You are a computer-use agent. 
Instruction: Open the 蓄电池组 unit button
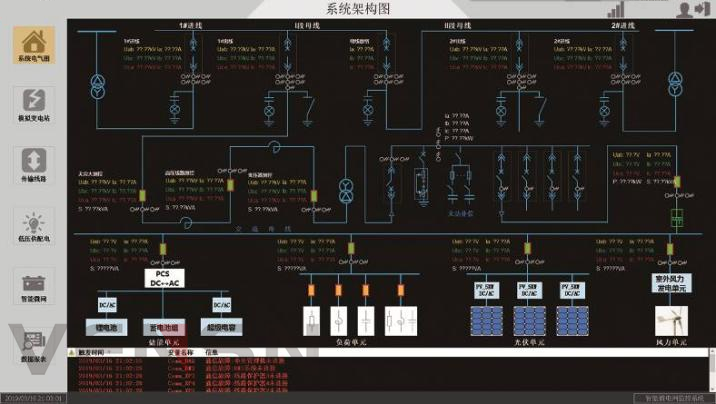coord(164,327)
